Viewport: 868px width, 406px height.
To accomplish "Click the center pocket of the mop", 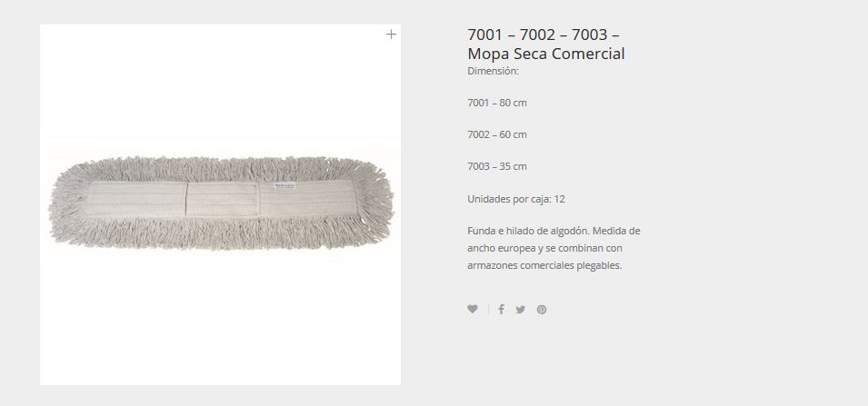I will point(223,199).
